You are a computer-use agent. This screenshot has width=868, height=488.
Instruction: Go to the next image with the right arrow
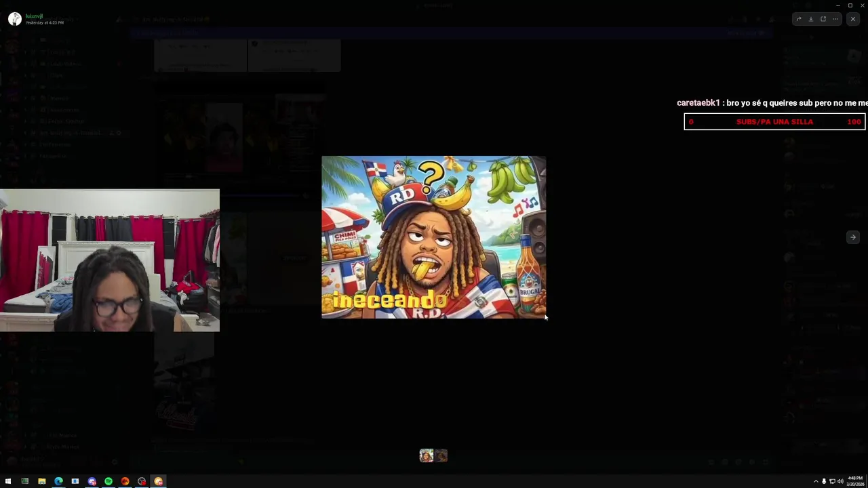click(x=853, y=237)
